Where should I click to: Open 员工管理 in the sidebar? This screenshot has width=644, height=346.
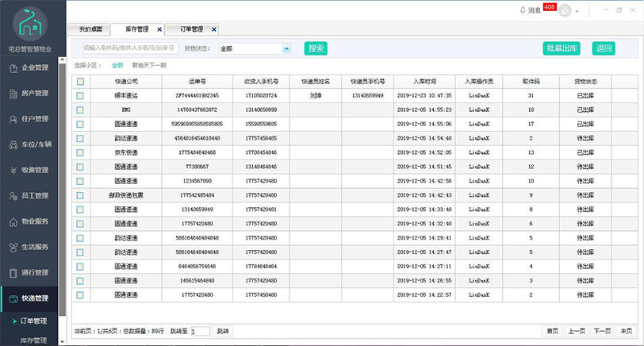(x=29, y=196)
